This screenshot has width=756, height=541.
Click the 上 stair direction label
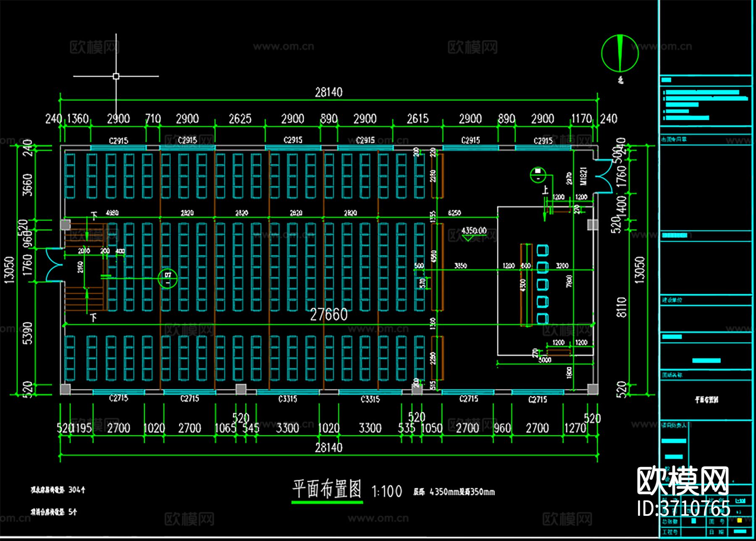[x=545, y=190]
